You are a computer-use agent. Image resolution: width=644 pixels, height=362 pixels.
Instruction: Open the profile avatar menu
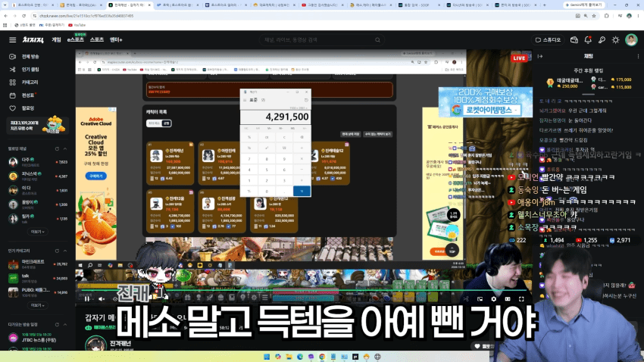(631, 40)
